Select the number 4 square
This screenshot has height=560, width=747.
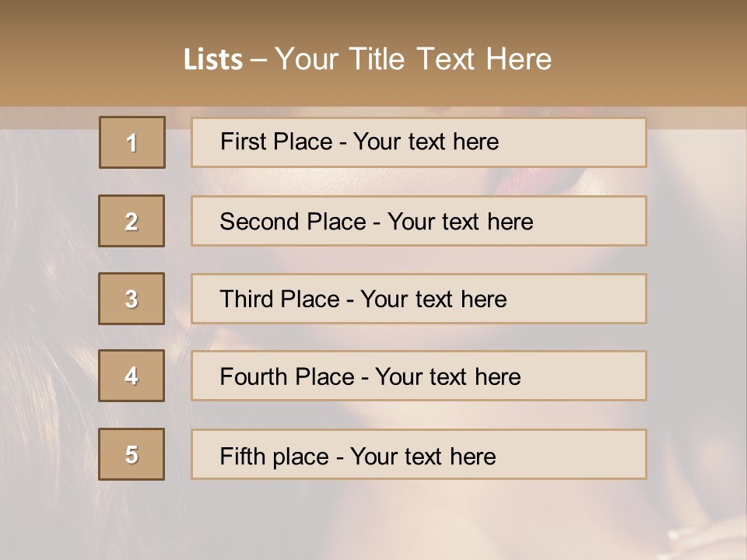click(132, 376)
